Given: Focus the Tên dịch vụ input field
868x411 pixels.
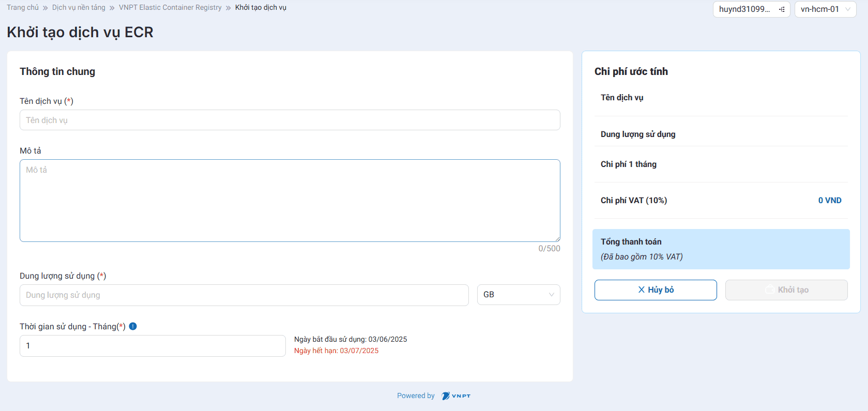Looking at the screenshot, I should pyautogui.click(x=290, y=120).
